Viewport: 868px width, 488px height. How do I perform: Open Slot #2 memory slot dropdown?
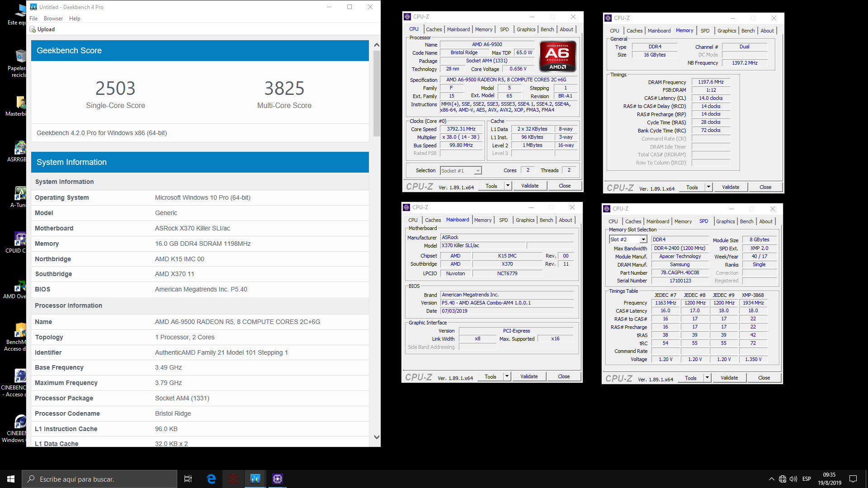tap(628, 239)
